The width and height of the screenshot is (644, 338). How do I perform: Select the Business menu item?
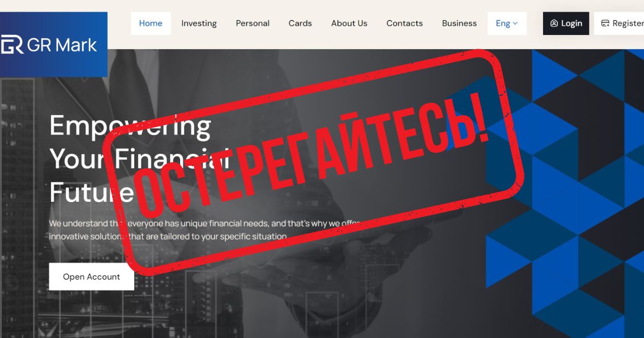tap(459, 24)
